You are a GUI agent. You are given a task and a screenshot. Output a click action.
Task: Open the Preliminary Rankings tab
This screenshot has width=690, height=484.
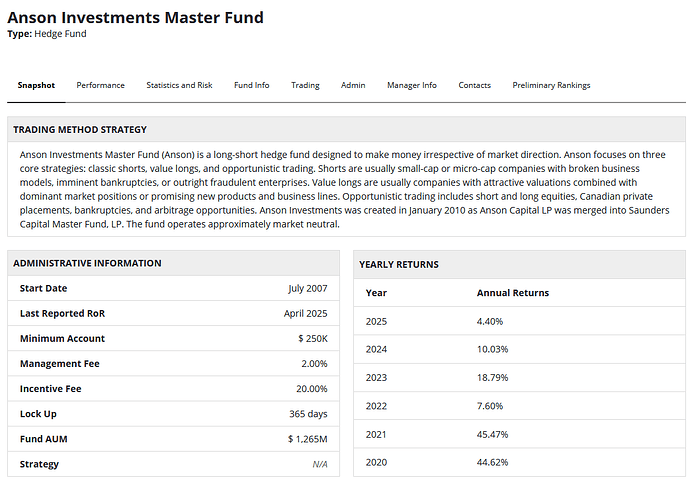[551, 85]
